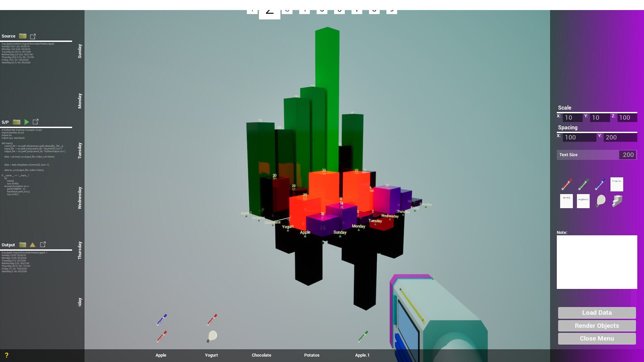Screen dimensions: 644x362
Task: Switch to the first numbered tab
Action: click(252, 9)
